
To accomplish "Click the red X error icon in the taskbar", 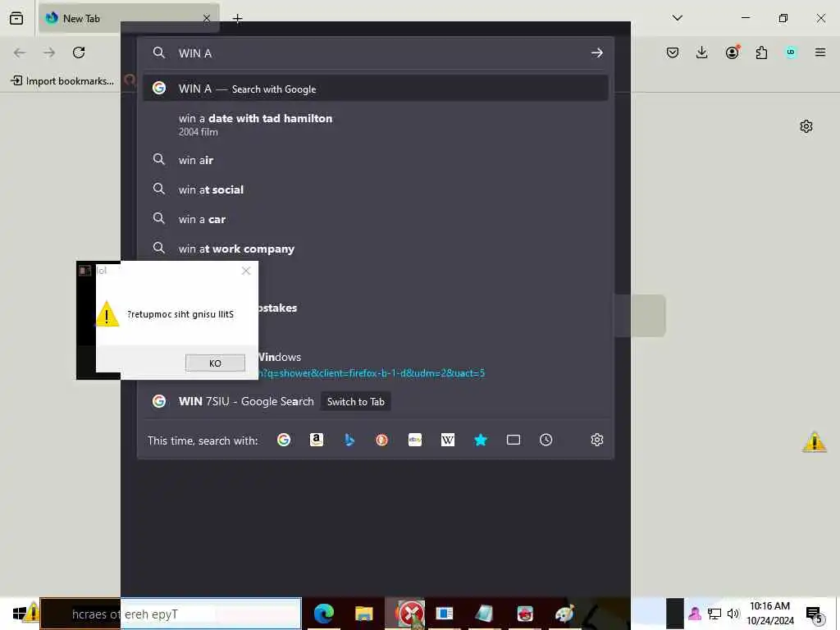I will point(410,614).
